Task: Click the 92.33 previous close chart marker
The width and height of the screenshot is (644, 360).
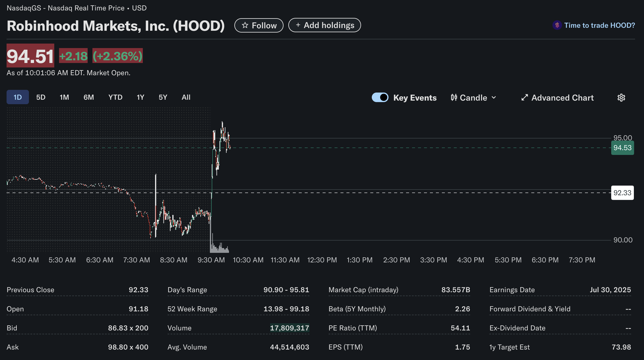Action: (623, 193)
